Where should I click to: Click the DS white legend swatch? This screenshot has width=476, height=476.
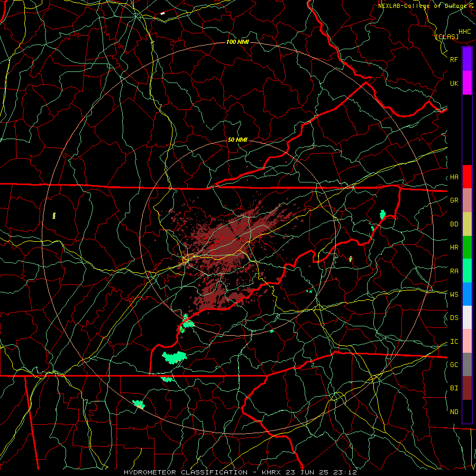(x=467, y=317)
